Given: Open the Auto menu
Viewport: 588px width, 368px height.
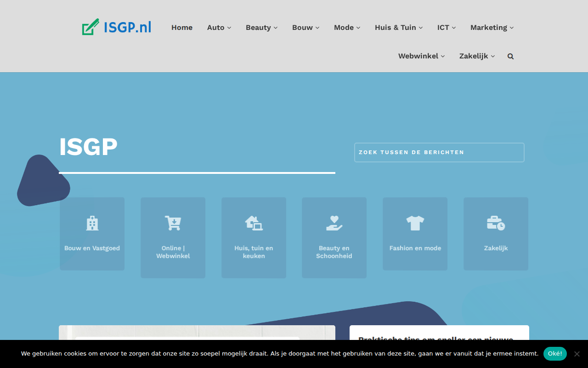Looking at the screenshot, I should (x=219, y=28).
